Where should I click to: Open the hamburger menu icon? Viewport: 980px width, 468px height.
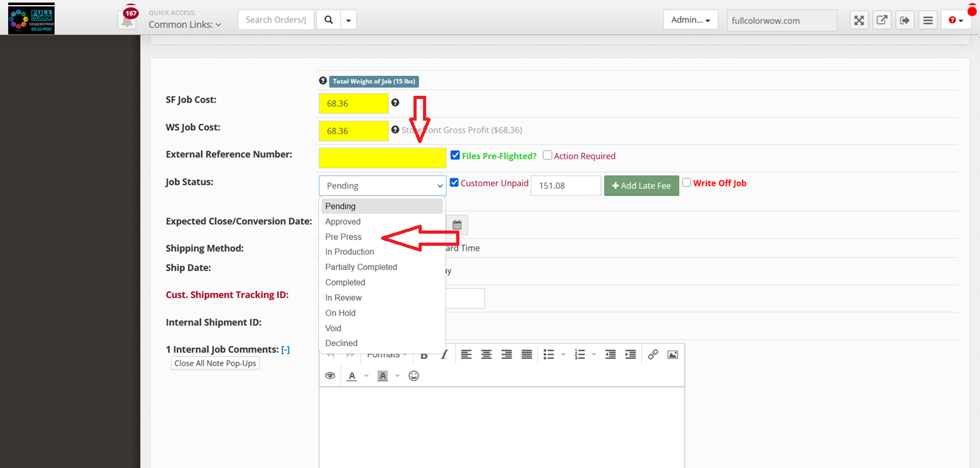click(x=928, y=20)
